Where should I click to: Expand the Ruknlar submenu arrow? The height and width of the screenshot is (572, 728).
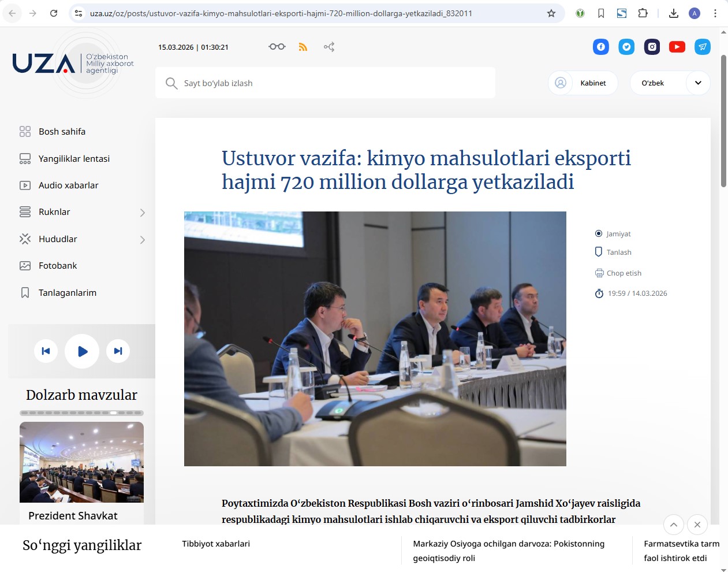(142, 213)
